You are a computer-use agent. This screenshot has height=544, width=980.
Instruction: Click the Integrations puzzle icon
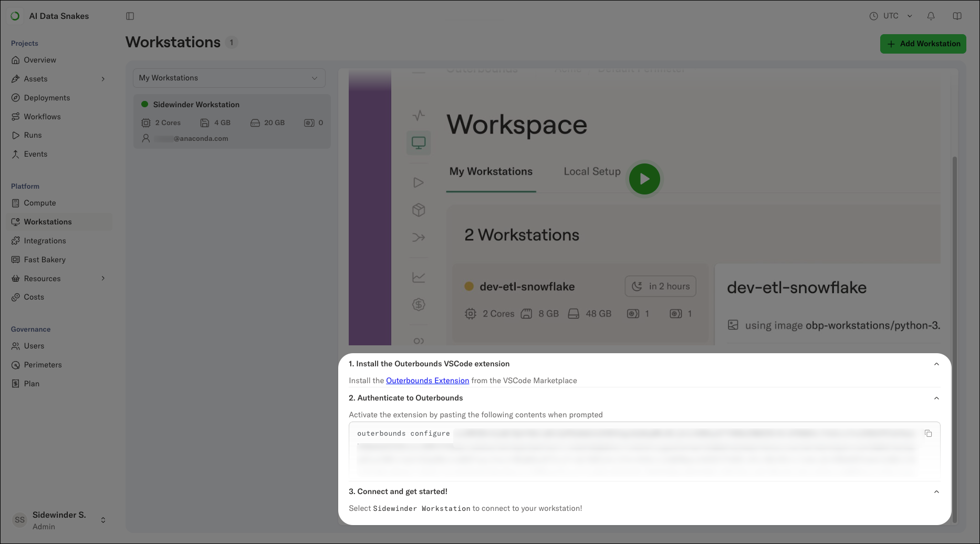(x=16, y=241)
